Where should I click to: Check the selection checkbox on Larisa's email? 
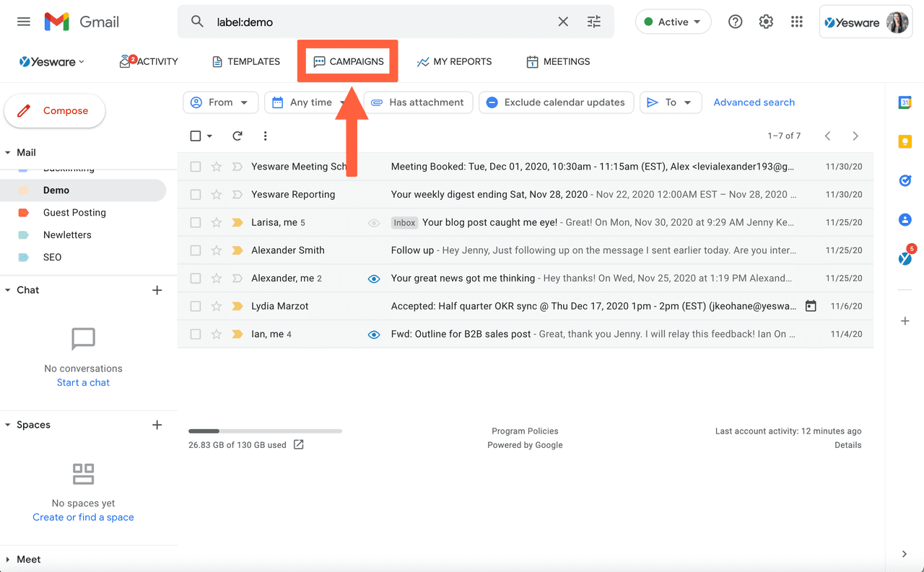coord(195,222)
